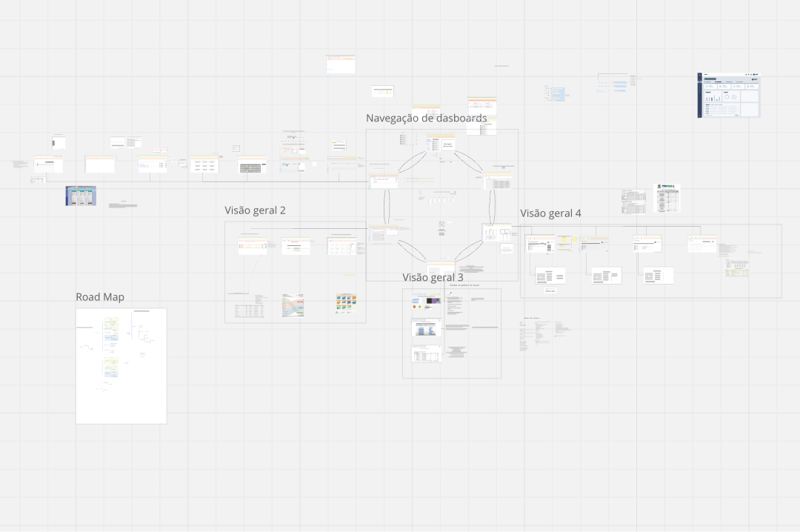Select the colored-grid wireframe on the timeline row
The image size is (800, 532).
(x=253, y=166)
